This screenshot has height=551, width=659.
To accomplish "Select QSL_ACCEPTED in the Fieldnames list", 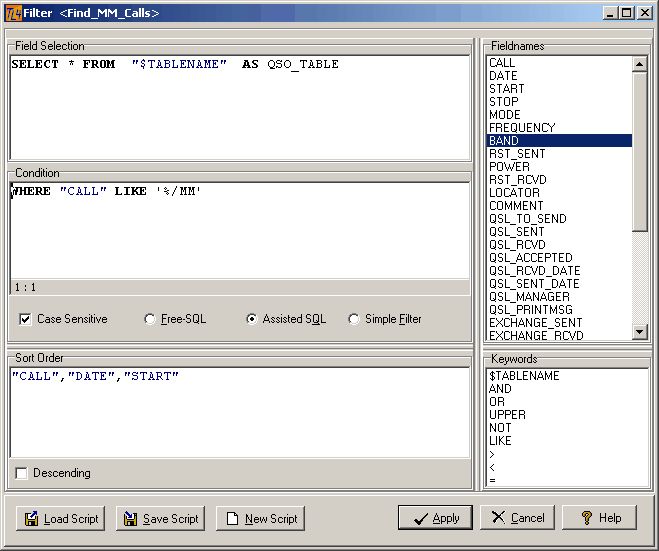I will (559, 258).
